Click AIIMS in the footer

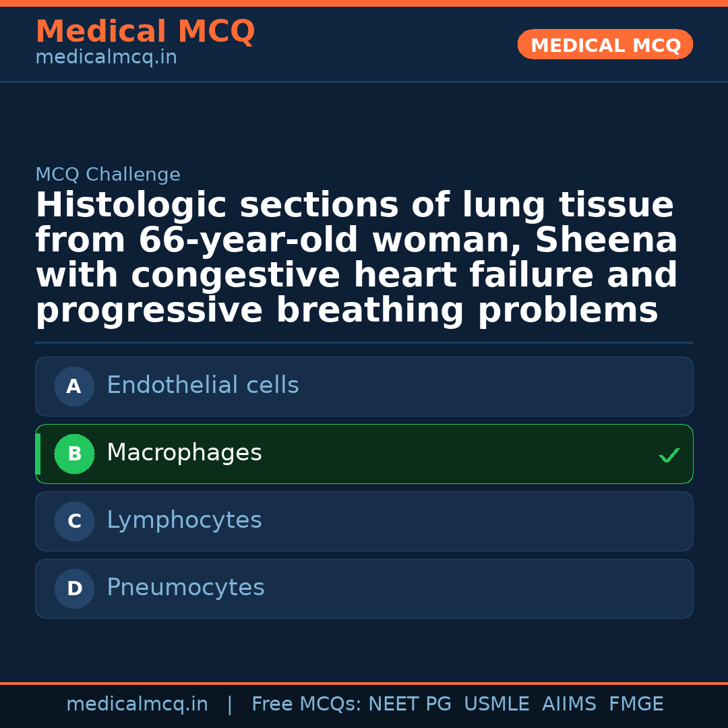point(569,704)
